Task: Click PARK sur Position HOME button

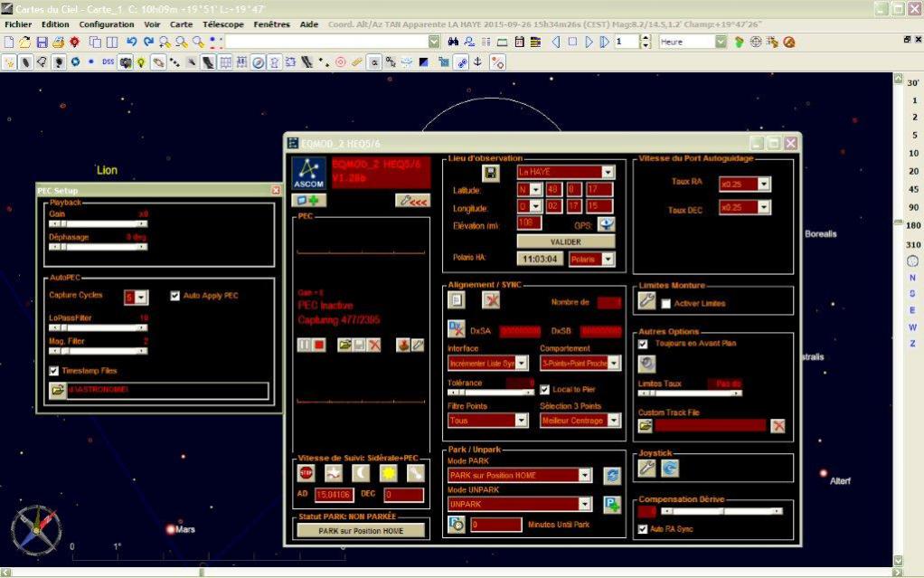Action: (x=361, y=531)
